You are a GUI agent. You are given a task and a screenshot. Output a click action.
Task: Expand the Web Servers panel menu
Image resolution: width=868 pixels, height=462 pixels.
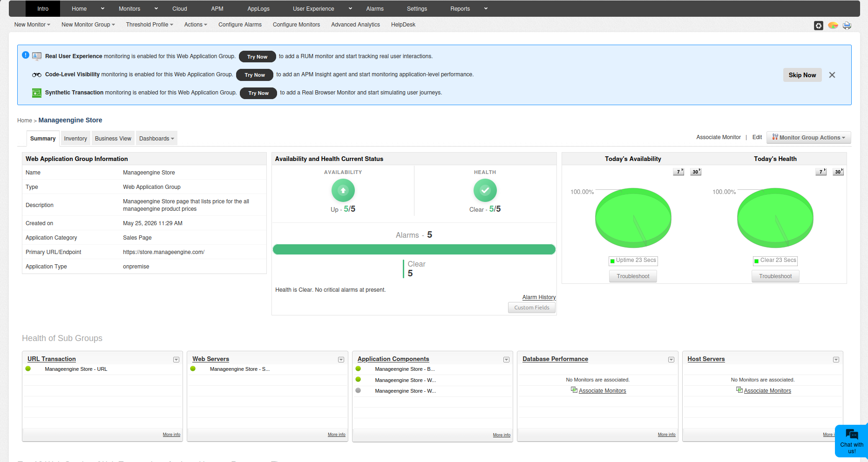click(341, 360)
